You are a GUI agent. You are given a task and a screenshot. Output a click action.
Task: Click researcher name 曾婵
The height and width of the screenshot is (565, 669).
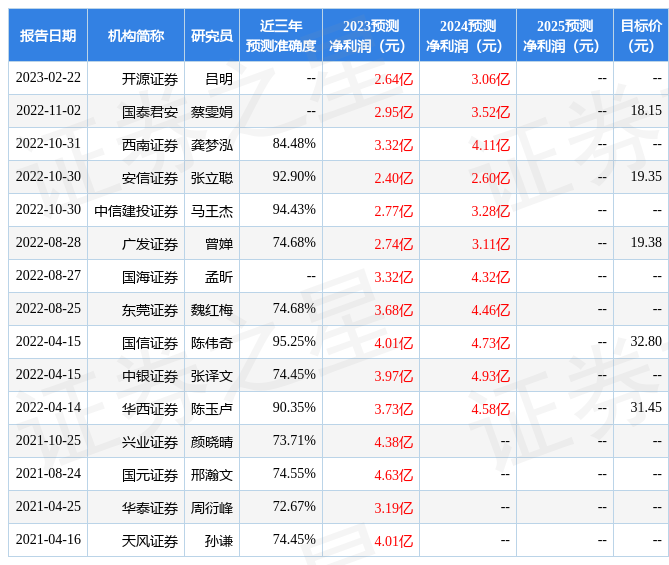coord(219,244)
